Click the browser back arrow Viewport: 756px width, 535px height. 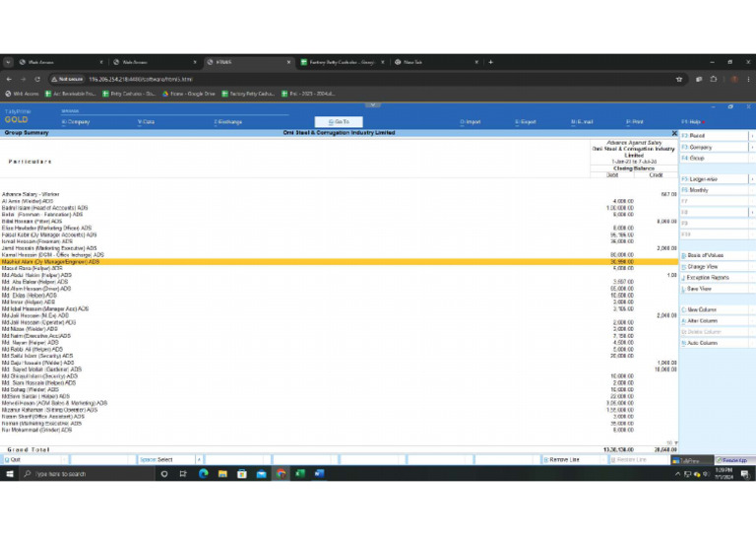pos(9,79)
